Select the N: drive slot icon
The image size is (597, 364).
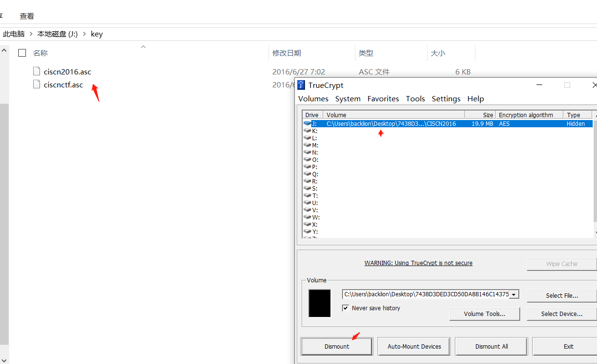(307, 152)
